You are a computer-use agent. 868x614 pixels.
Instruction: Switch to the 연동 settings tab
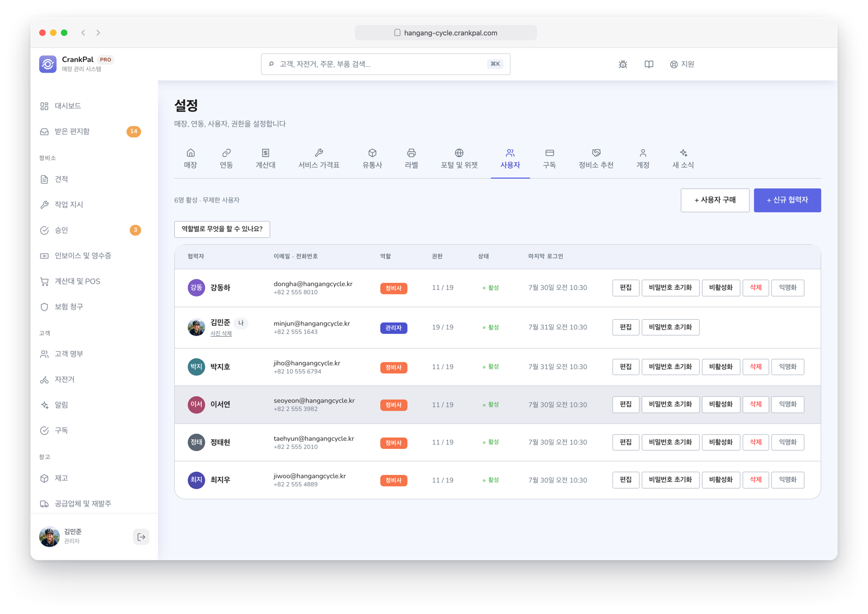226,159
